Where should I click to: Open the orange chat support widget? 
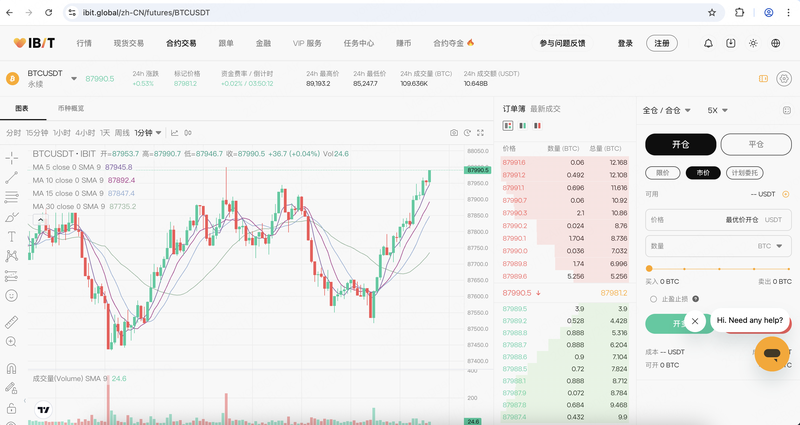[772, 354]
